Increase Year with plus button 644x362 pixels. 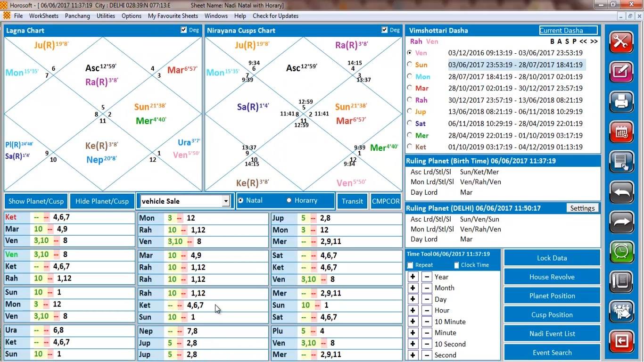[413, 277]
